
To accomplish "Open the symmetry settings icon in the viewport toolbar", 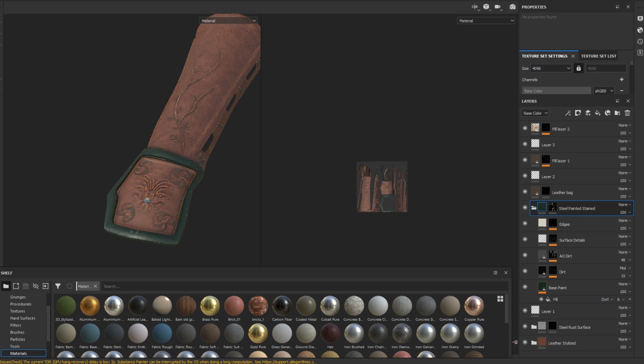I will pyautogui.click(x=475, y=7).
